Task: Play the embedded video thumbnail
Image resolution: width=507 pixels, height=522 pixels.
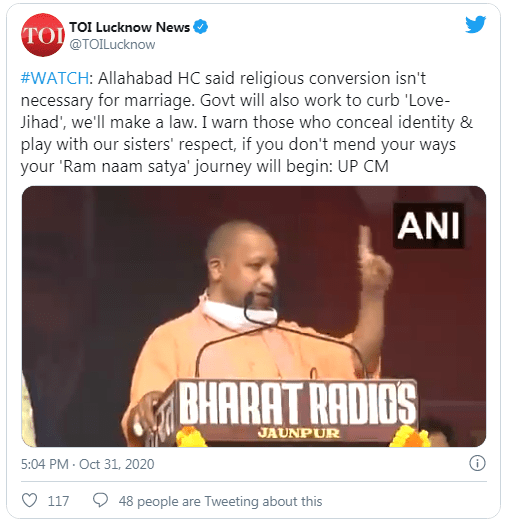Action: pos(254,316)
